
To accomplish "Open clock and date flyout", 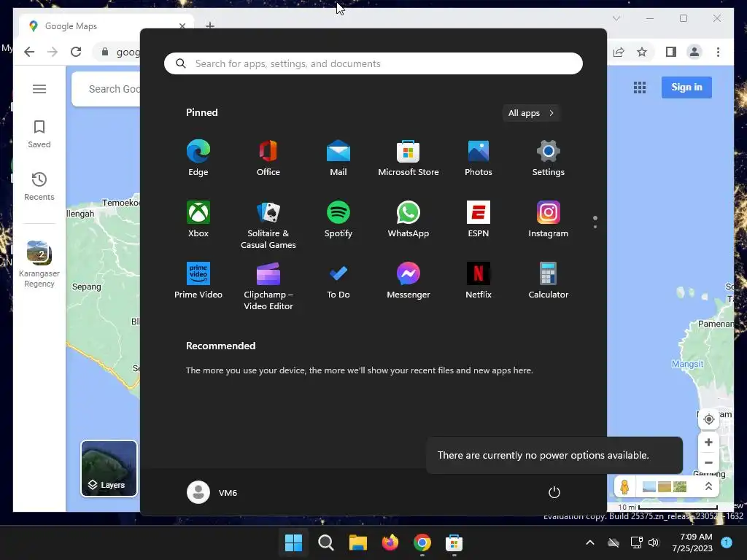I will [x=692, y=542].
